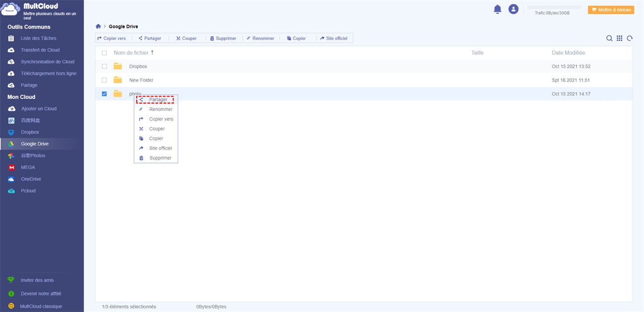Choose Site officiel in context menu

(x=156, y=148)
